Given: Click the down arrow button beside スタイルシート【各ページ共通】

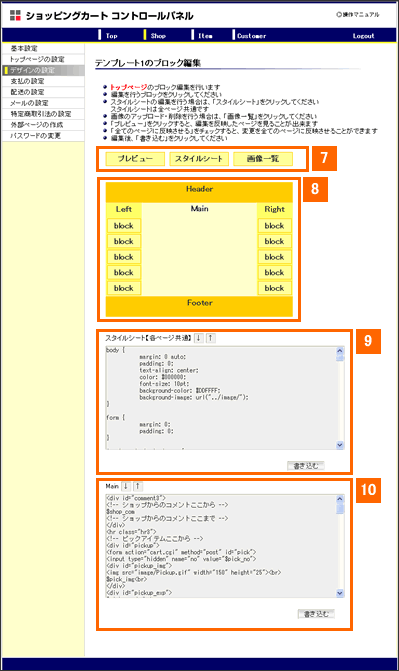Looking at the screenshot, I should [199, 338].
